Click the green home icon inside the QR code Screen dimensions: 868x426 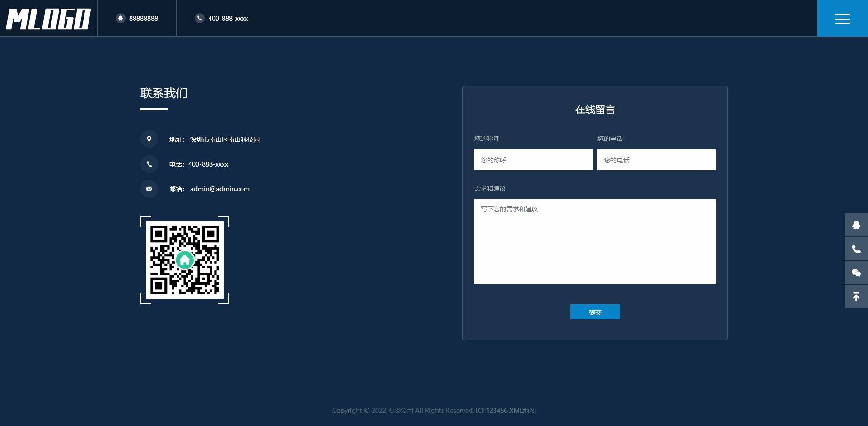184,259
